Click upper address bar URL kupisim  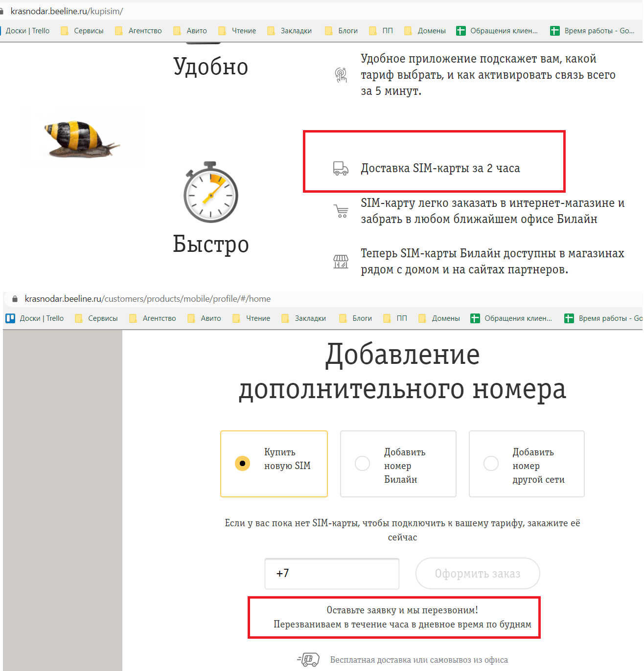tap(67, 11)
